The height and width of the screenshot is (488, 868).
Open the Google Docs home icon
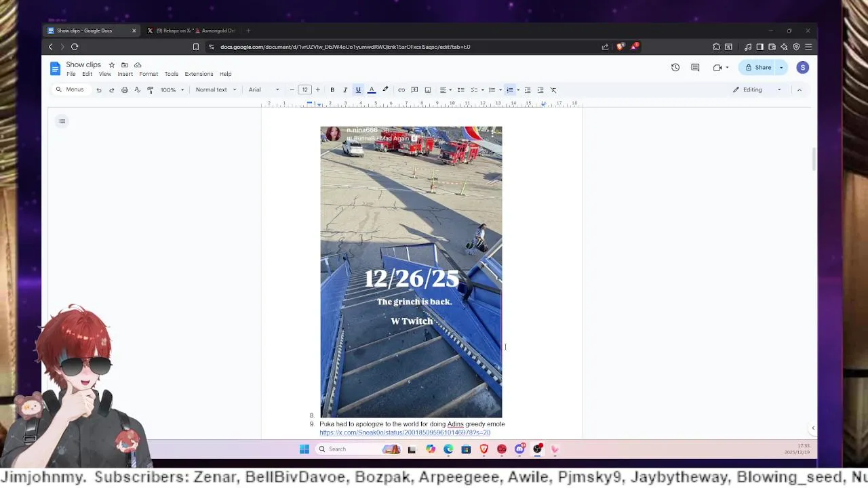[x=55, y=68]
